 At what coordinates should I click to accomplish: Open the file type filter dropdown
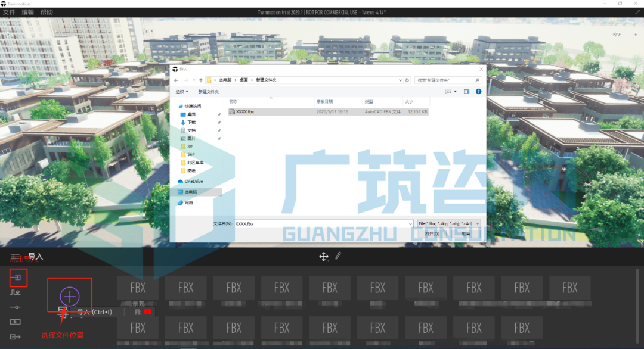click(448, 223)
